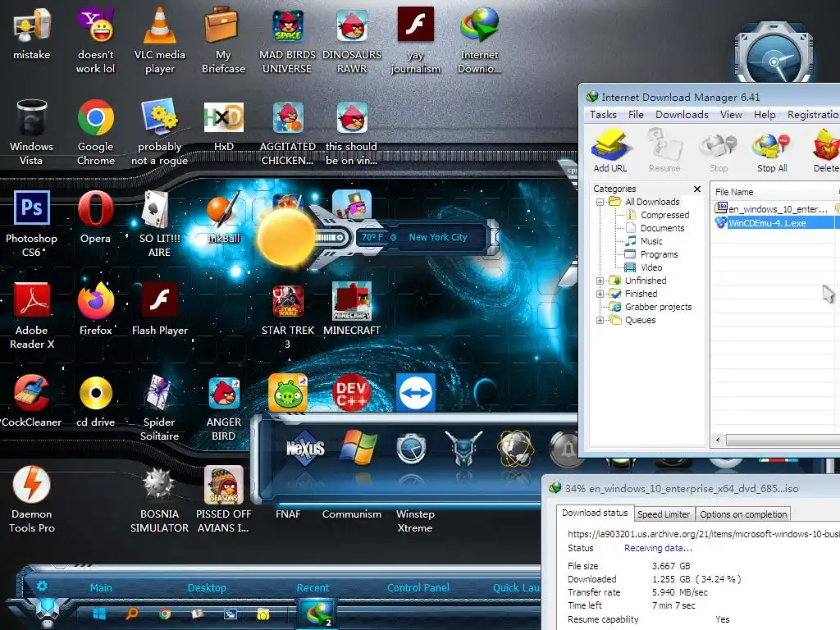The height and width of the screenshot is (630, 840).
Task: Open the HxD desktop icon
Action: (224, 126)
